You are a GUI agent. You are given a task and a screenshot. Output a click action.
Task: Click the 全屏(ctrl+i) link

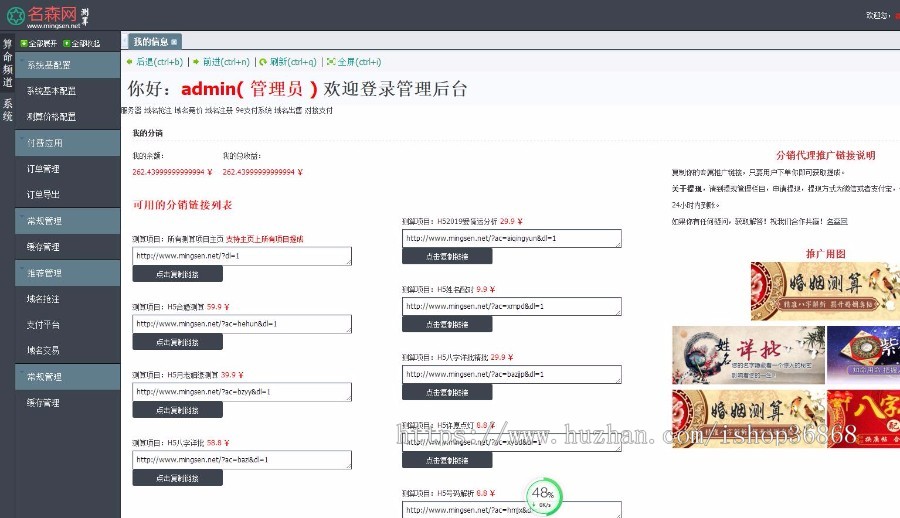point(359,62)
